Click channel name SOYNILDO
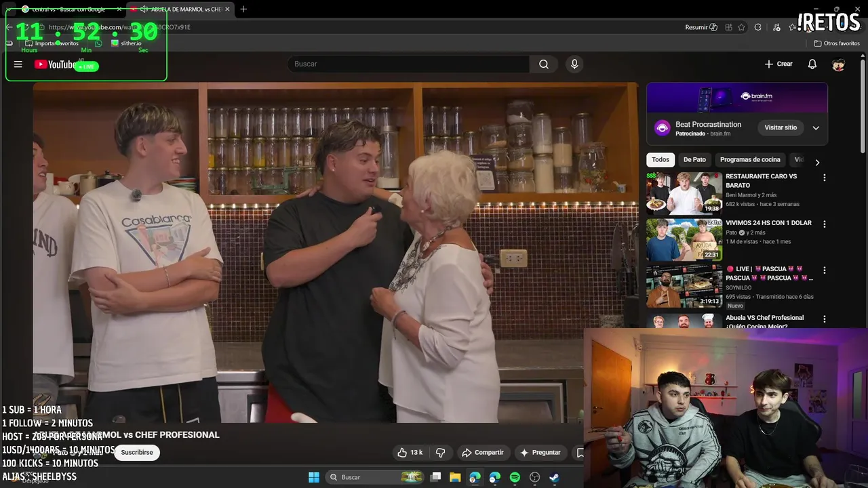The height and width of the screenshot is (488, 868). pyautogui.click(x=738, y=287)
